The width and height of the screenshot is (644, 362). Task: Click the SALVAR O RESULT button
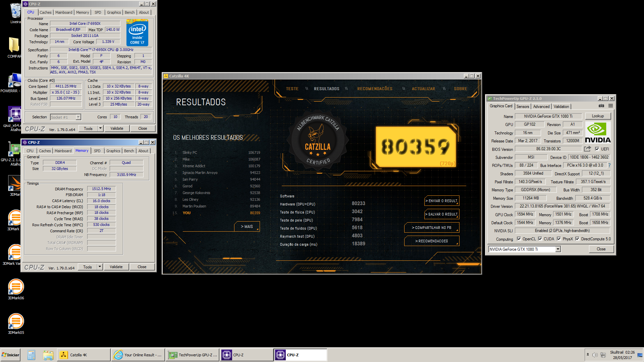tap(442, 214)
